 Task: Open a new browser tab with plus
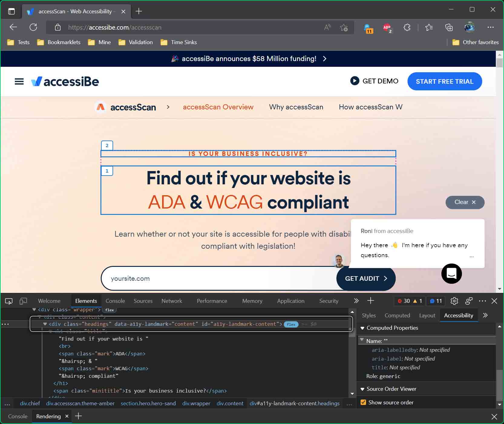(x=139, y=11)
